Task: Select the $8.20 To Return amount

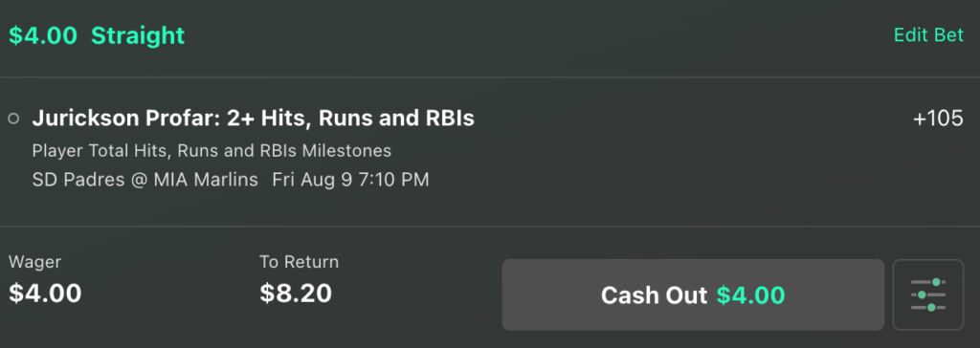Action: click(x=296, y=294)
